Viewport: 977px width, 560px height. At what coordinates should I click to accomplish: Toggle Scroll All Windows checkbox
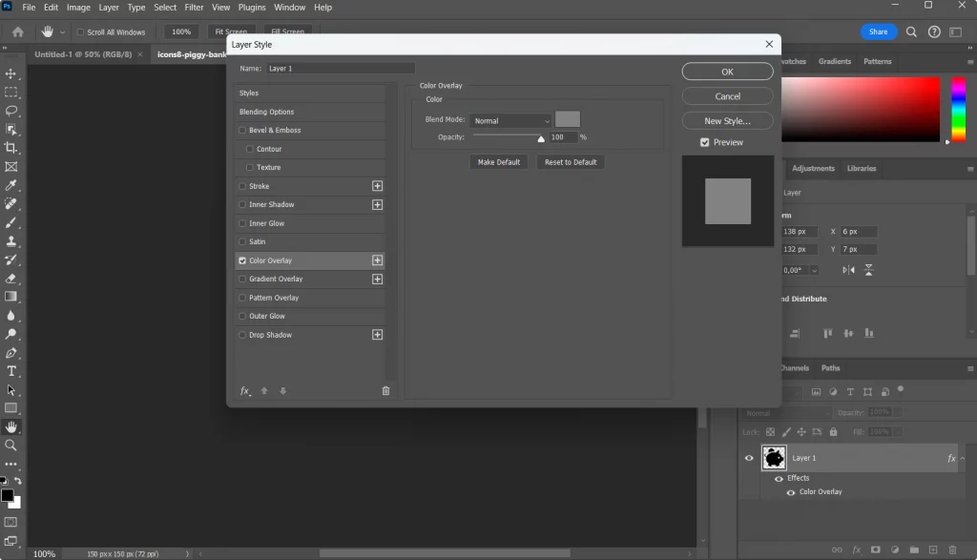pos(80,31)
